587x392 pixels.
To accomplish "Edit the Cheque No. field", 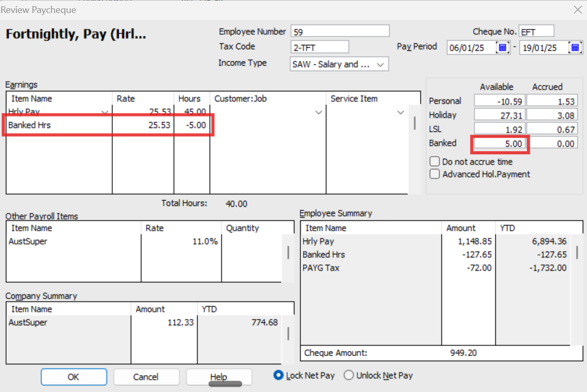I will [537, 31].
